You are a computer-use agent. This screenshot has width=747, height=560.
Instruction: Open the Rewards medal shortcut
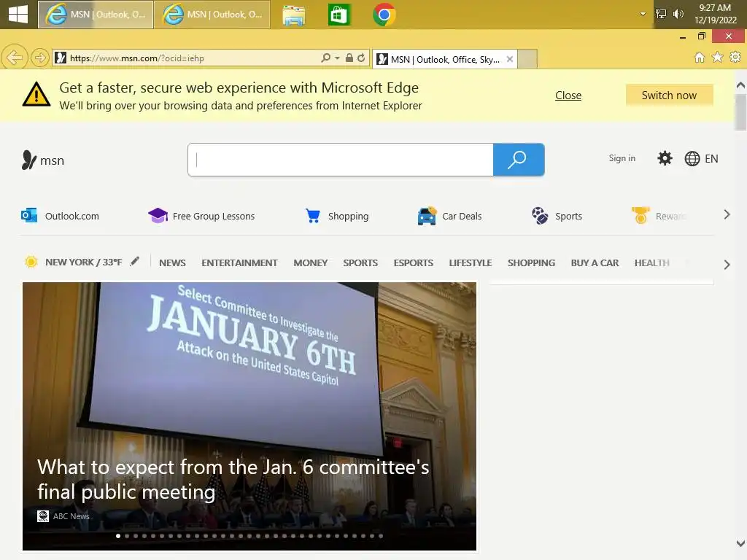[659, 216]
